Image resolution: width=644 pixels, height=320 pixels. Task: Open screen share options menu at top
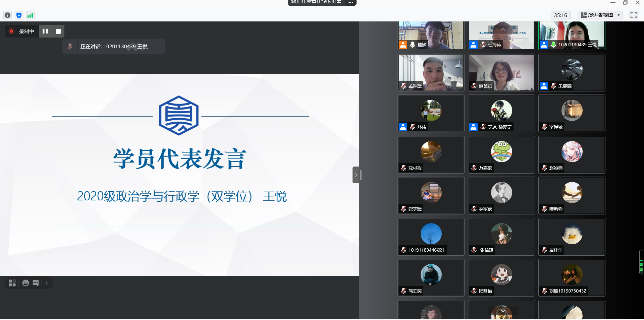click(x=351, y=2)
